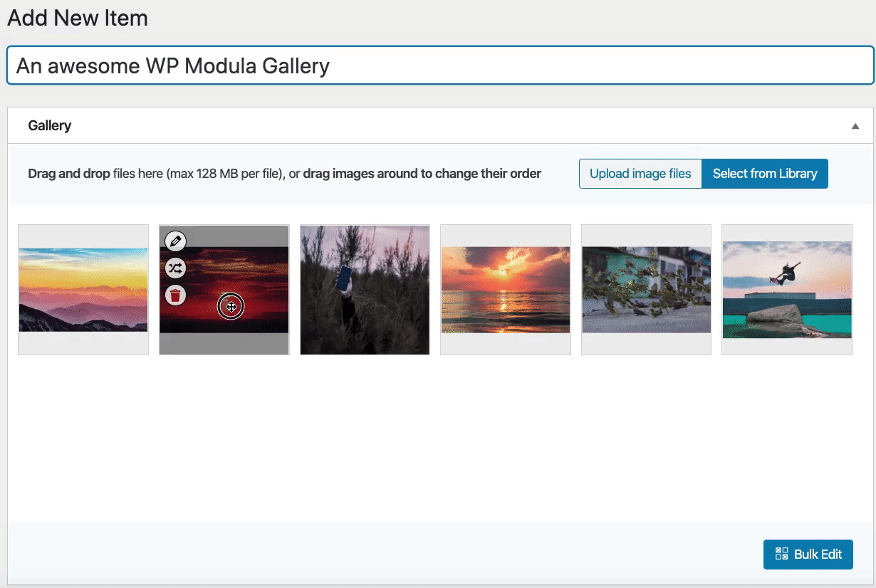Click the gallery title input field
Image resolution: width=876 pixels, height=588 pixels.
440,65
